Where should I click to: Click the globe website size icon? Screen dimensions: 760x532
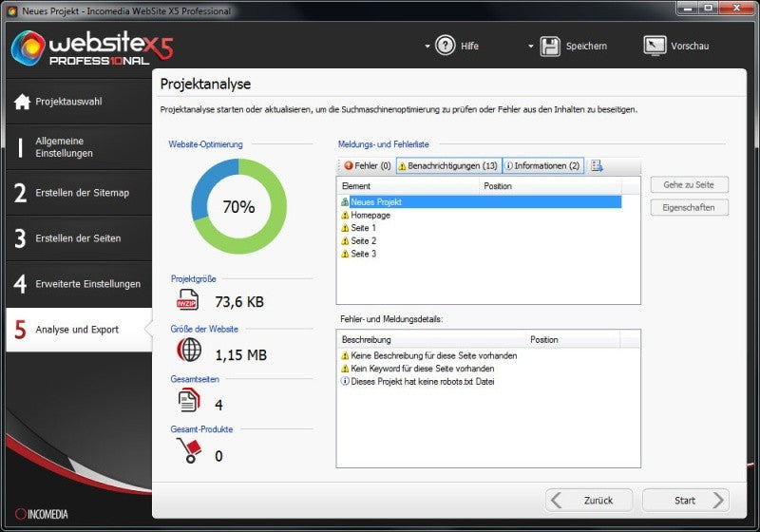(189, 350)
